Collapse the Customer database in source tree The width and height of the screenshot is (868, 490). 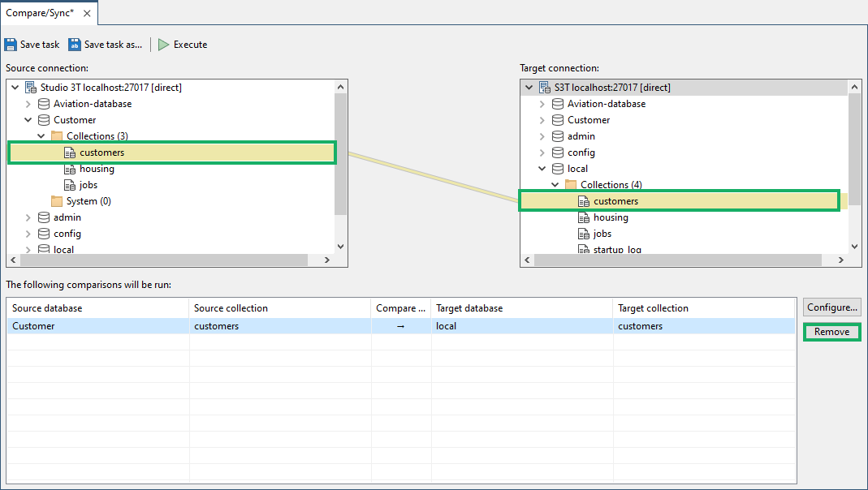[28, 120]
